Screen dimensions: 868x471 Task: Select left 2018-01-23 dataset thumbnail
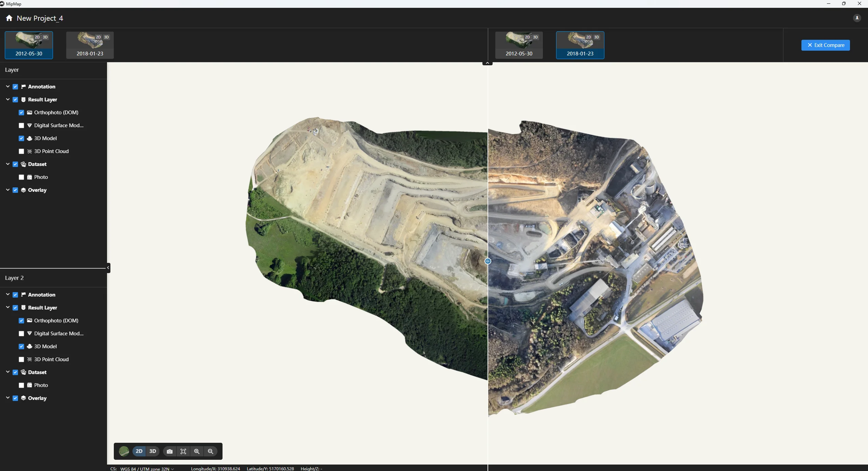(90, 45)
